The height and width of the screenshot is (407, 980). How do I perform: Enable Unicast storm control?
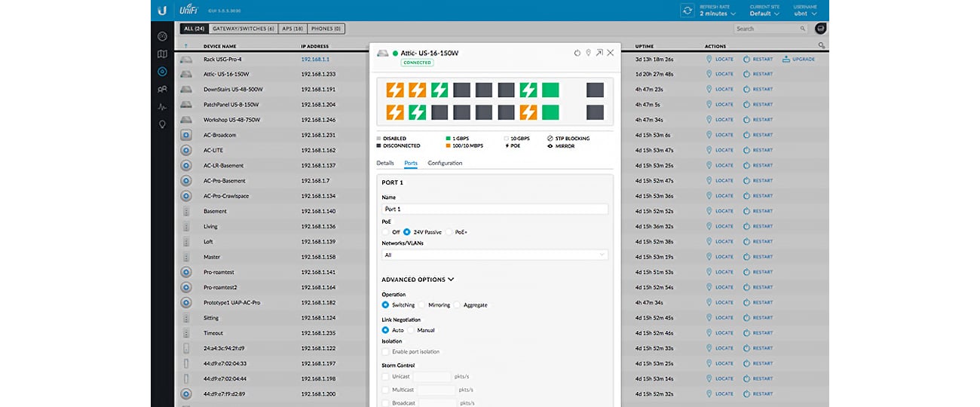[385, 376]
